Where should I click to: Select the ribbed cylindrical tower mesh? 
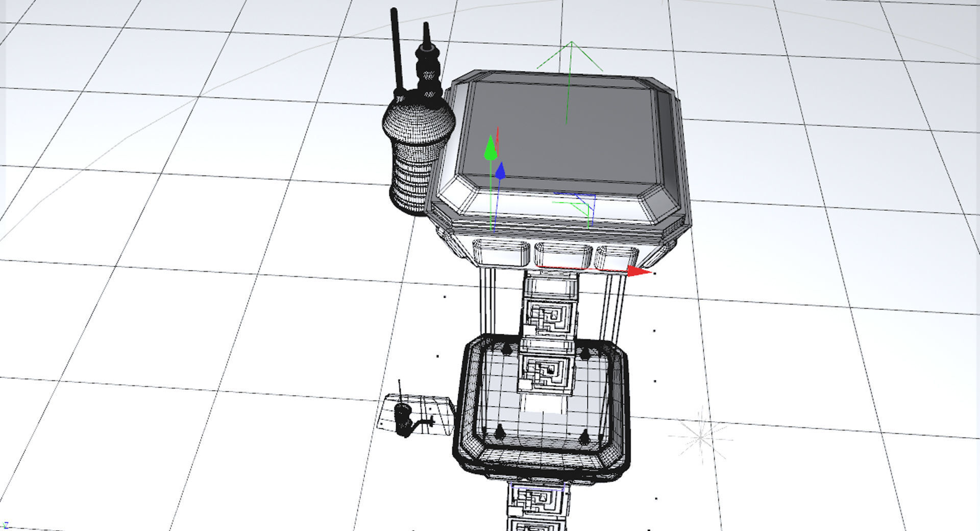click(x=418, y=153)
